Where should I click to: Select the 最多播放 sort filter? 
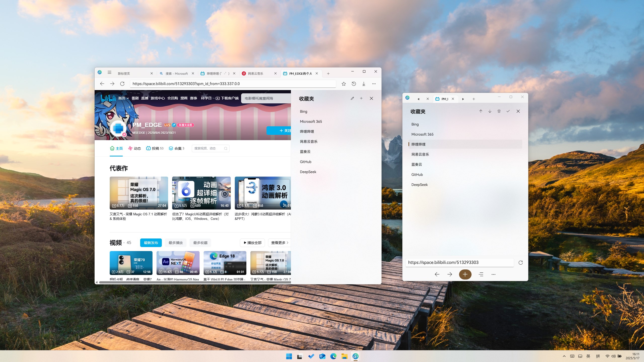click(x=176, y=243)
